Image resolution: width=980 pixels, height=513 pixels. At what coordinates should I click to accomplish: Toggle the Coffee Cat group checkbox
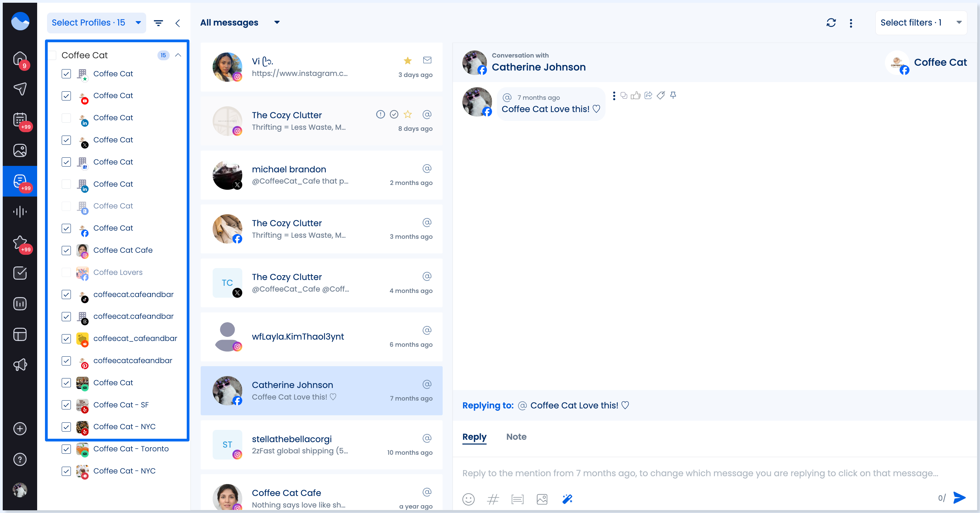pyautogui.click(x=52, y=56)
